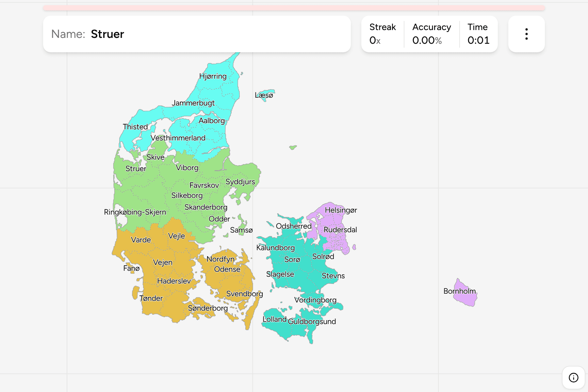The width and height of the screenshot is (588, 392).
Task: Click the info circle icon
Action: [x=573, y=378]
